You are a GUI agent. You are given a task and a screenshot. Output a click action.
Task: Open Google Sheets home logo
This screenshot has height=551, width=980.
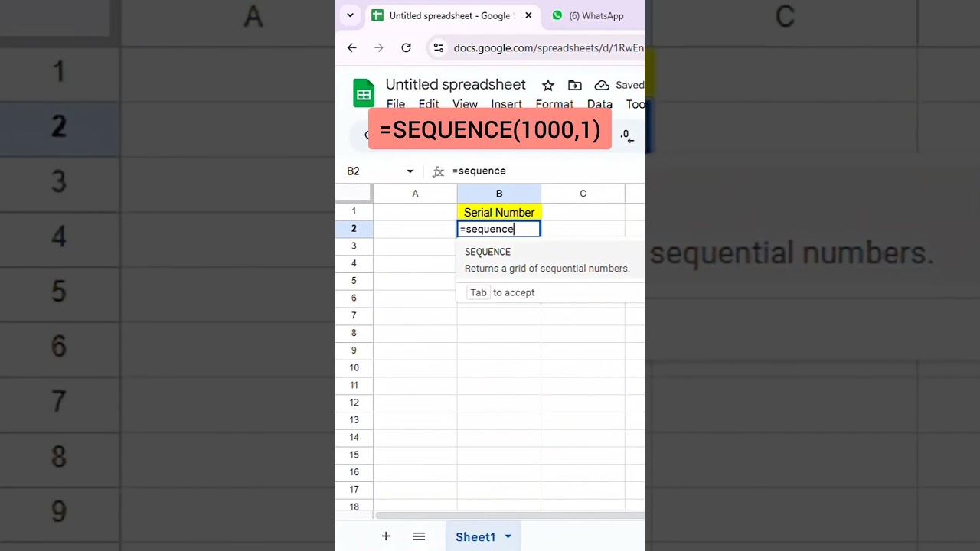(364, 93)
